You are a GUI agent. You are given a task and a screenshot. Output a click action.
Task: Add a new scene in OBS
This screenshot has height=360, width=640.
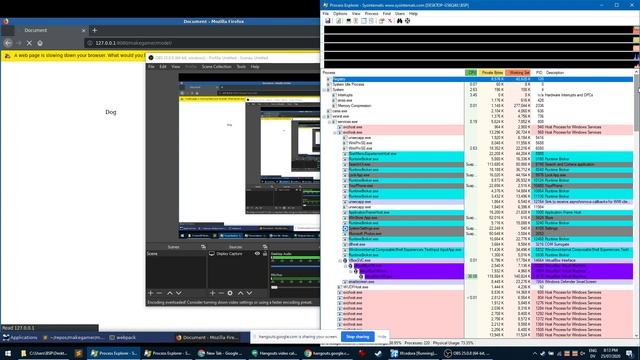151,293
